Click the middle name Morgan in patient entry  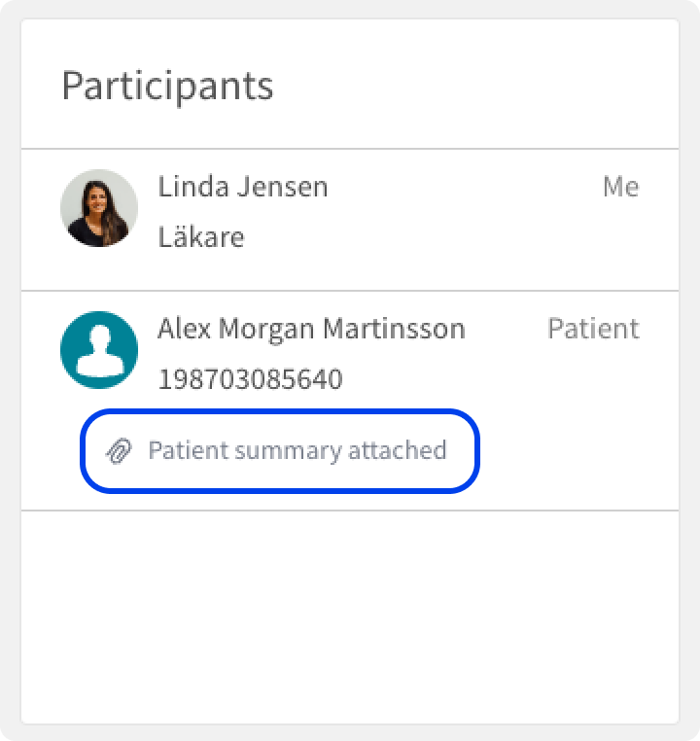(x=266, y=331)
